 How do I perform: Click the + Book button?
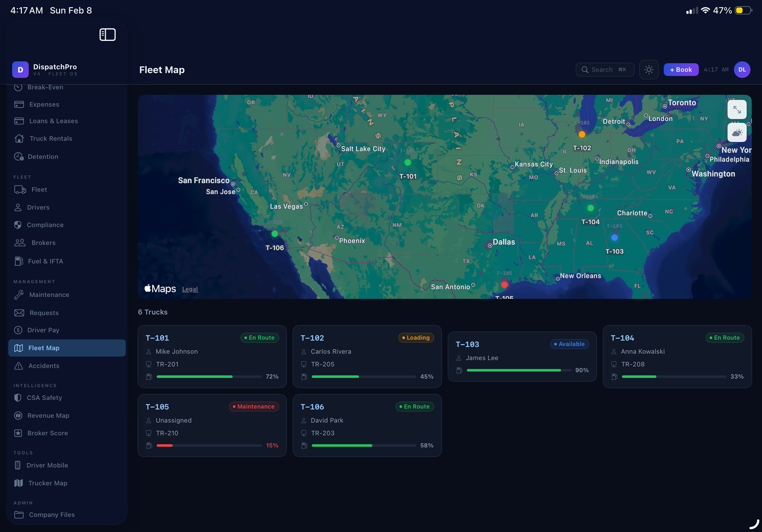(681, 69)
